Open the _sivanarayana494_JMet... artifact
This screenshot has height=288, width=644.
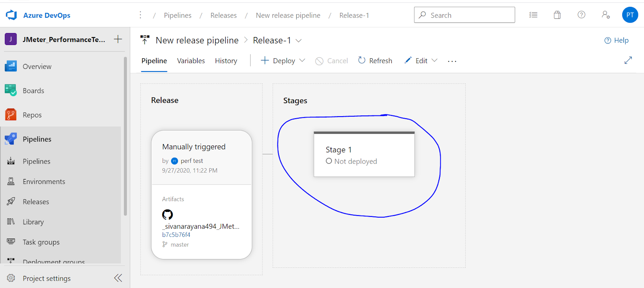pos(201,226)
